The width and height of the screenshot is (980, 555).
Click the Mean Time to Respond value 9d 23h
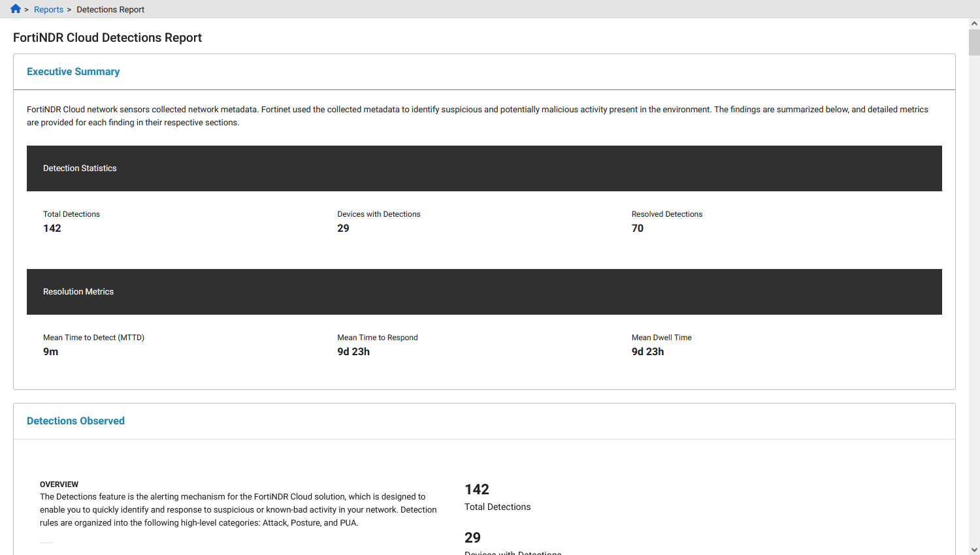[353, 351]
